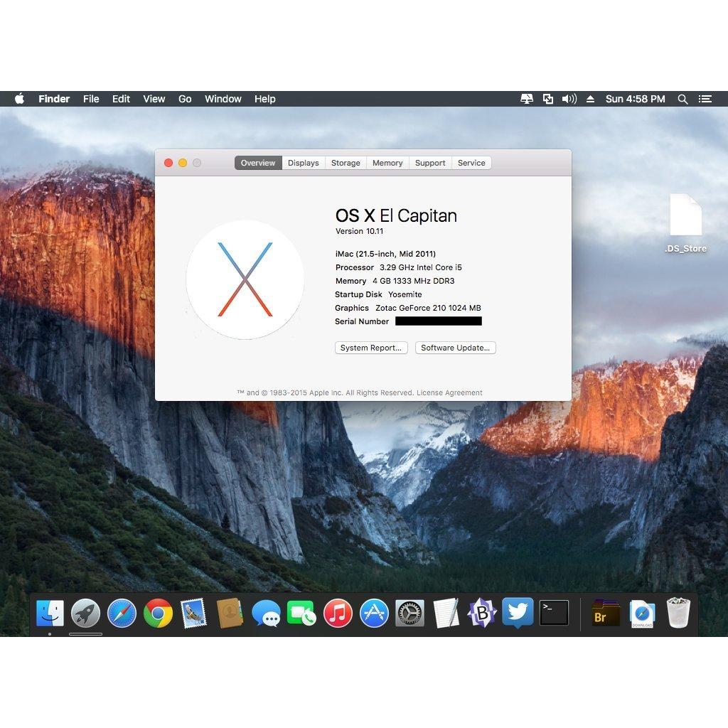The image size is (728, 728).
Task: Open System Preferences gear icon
Action: (x=409, y=614)
